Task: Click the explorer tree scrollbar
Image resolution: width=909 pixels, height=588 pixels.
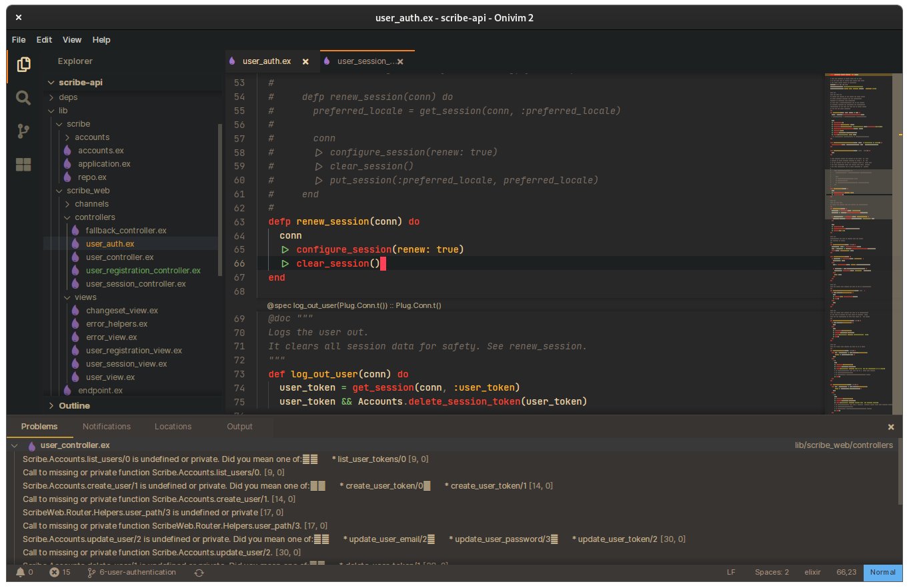Action: [x=221, y=200]
